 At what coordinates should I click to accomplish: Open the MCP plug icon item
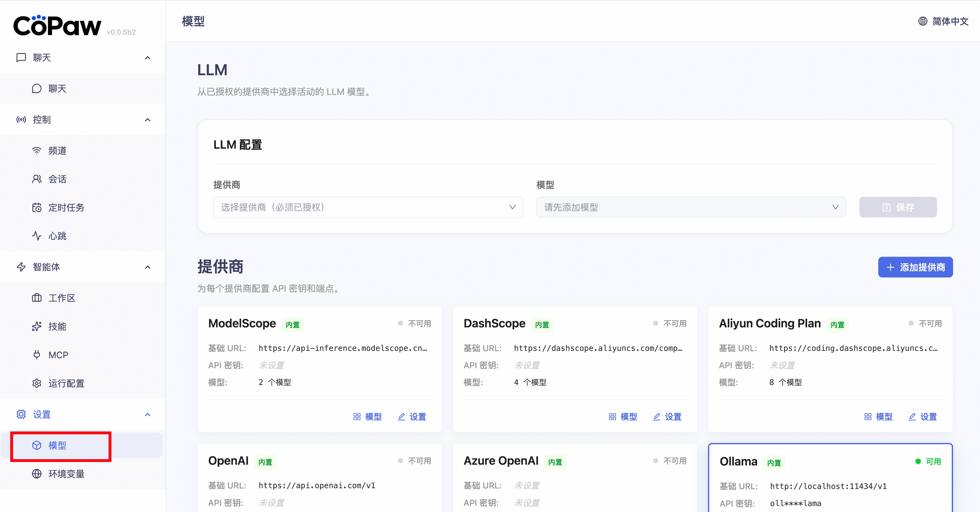(36, 355)
